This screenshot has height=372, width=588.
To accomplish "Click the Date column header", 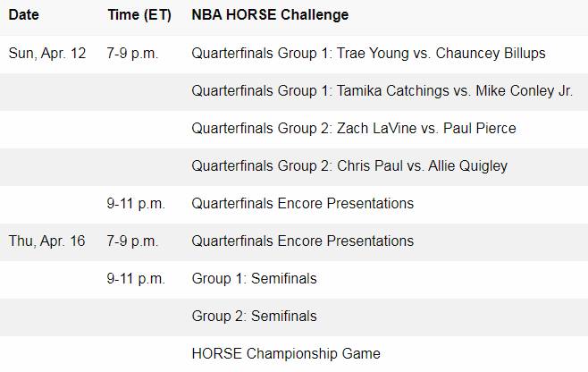I will pos(24,15).
